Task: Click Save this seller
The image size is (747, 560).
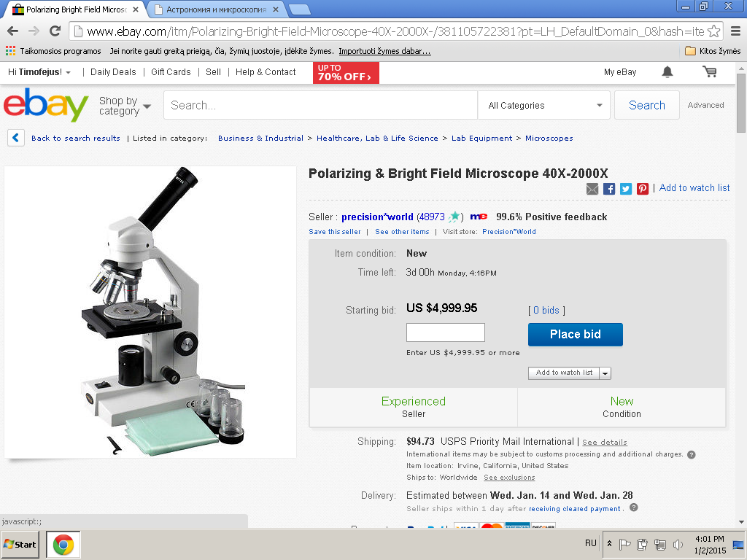Action: click(x=335, y=231)
